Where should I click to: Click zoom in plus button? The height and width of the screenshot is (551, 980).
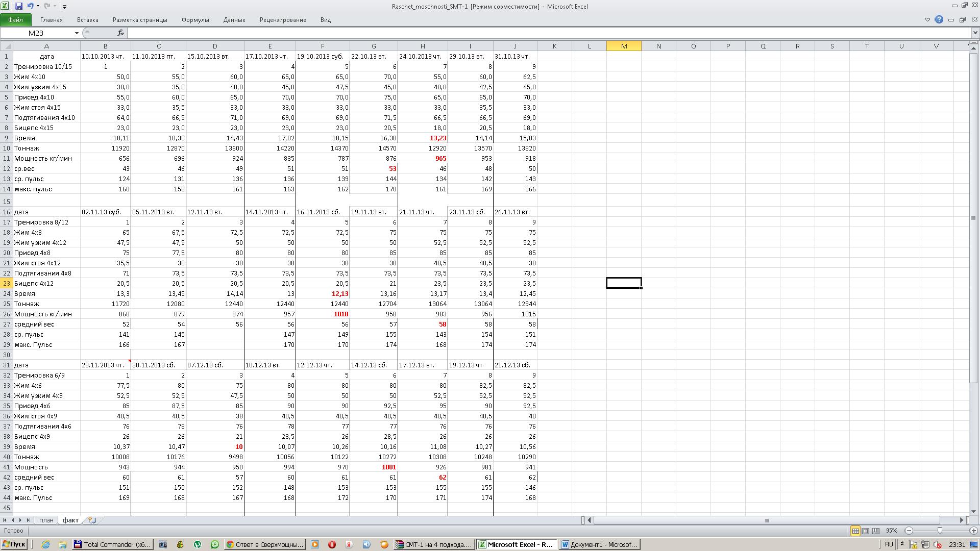(973, 531)
